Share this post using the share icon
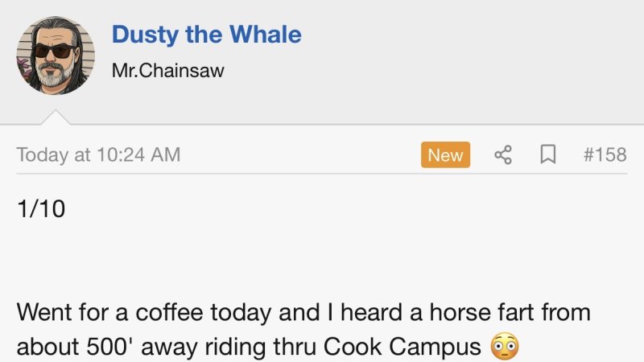 504,154
